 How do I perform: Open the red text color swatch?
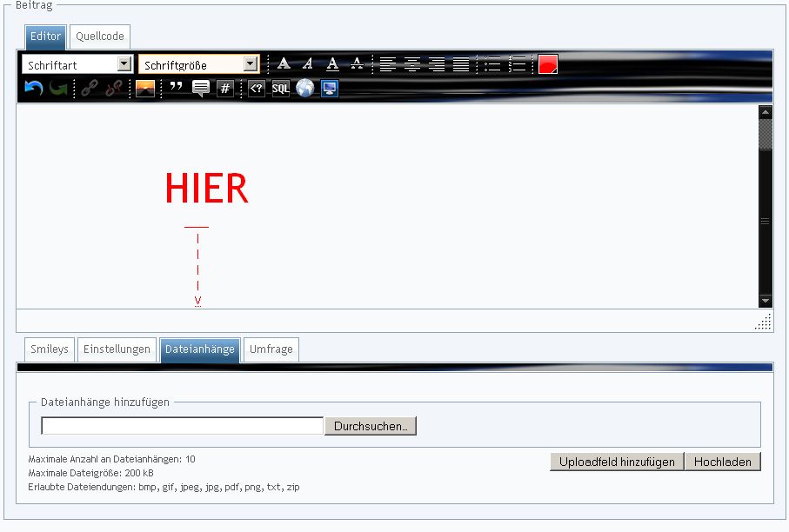(547, 63)
